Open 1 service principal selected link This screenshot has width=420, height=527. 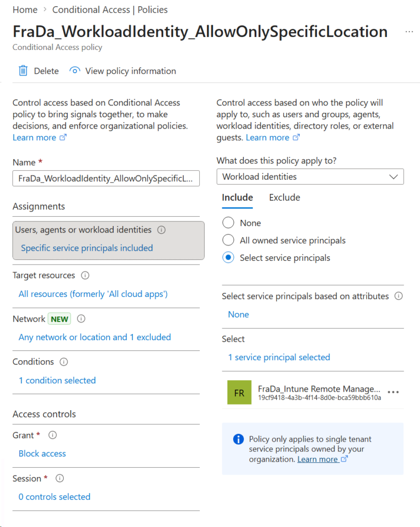279,357
